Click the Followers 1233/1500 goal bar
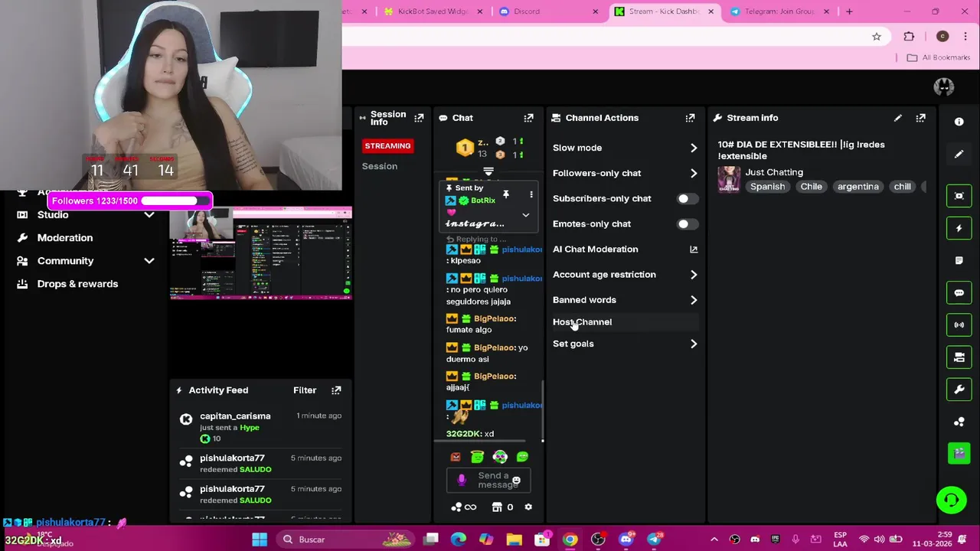Image resolution: width=980 pixels, height=551 pixels. 129,201
